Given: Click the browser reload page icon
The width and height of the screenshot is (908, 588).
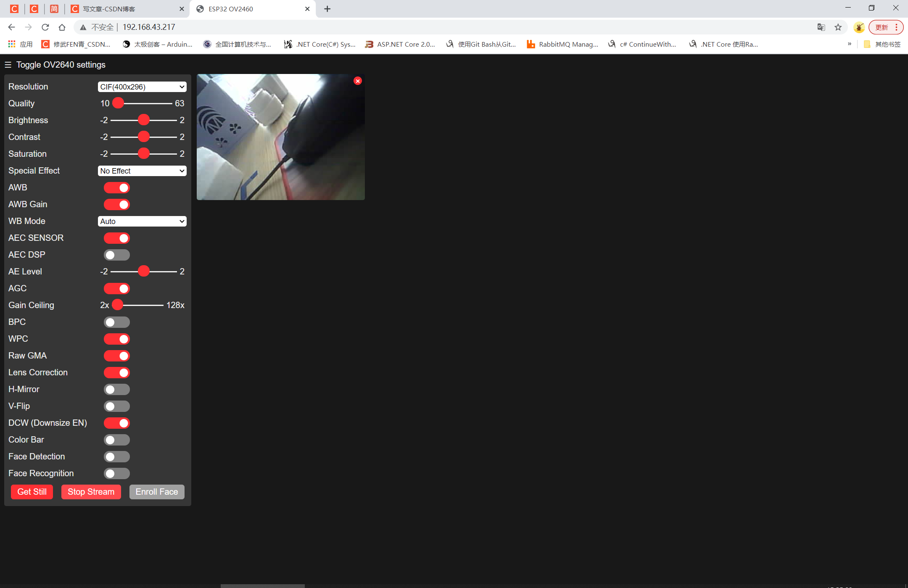Looking at the screenshot, I should [45, 27].
